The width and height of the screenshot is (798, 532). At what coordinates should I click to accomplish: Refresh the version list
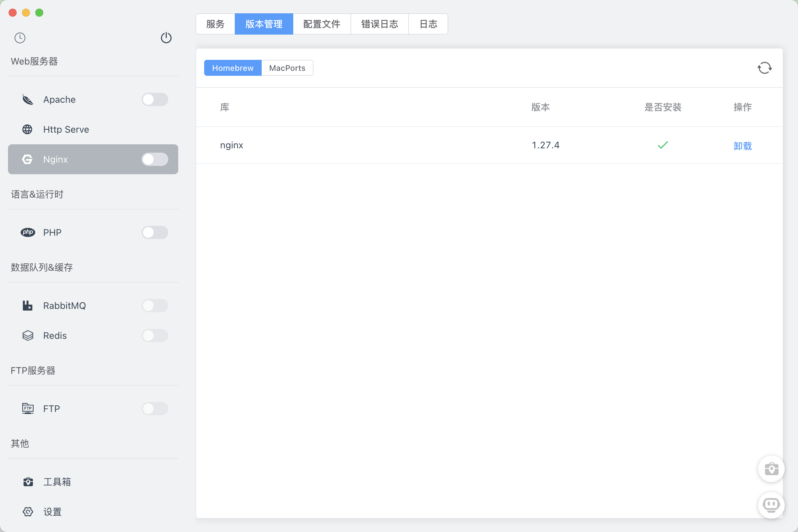pos(765,67)
